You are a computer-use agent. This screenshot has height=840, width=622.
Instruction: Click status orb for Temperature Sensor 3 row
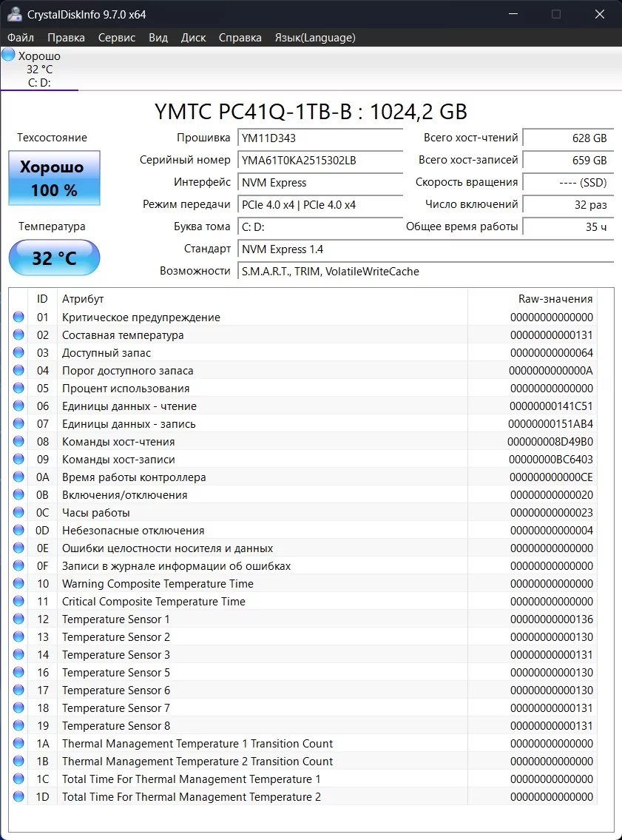(18, 654)
